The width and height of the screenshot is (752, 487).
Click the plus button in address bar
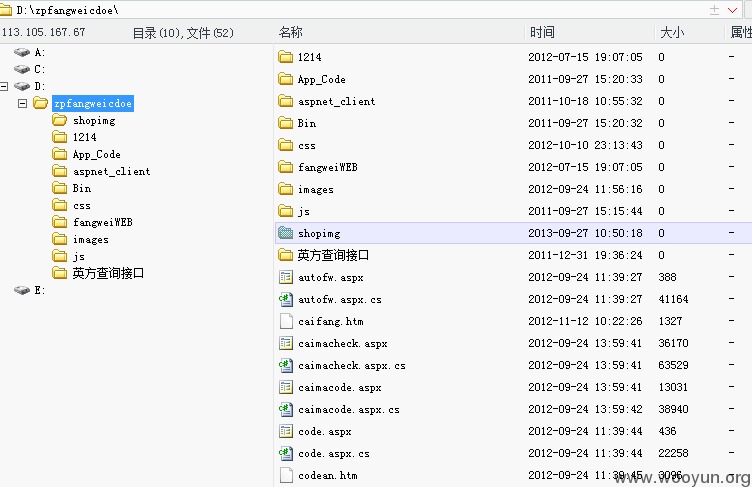[714, 10]
